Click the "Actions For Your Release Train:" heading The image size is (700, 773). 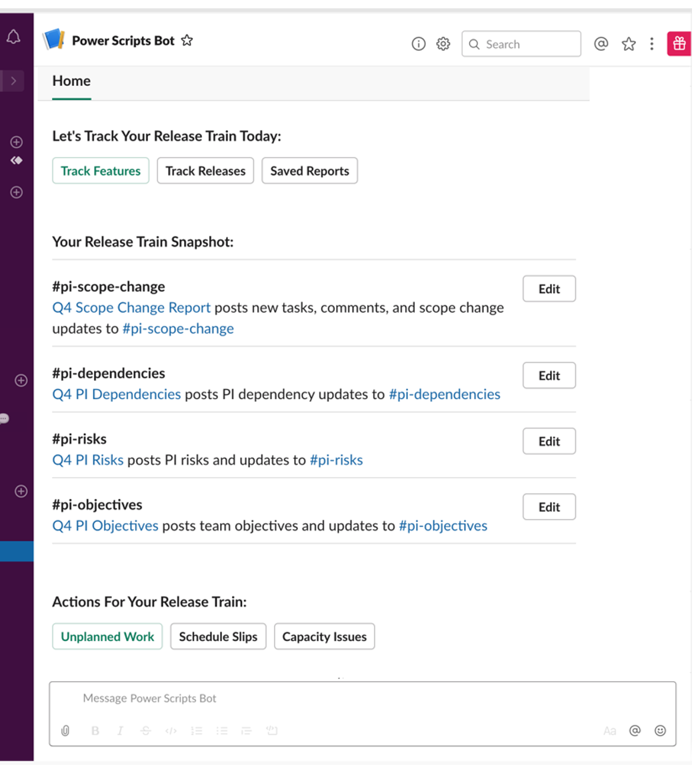149,602
